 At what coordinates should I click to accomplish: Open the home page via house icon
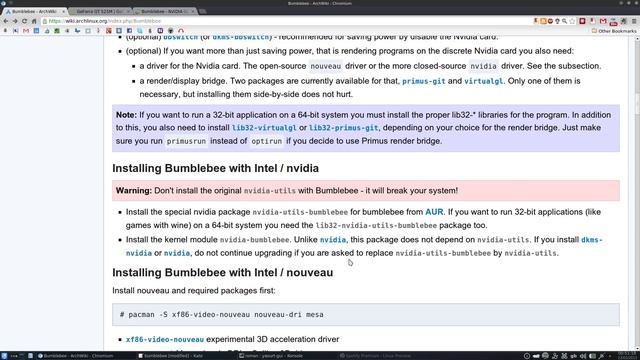34,21
